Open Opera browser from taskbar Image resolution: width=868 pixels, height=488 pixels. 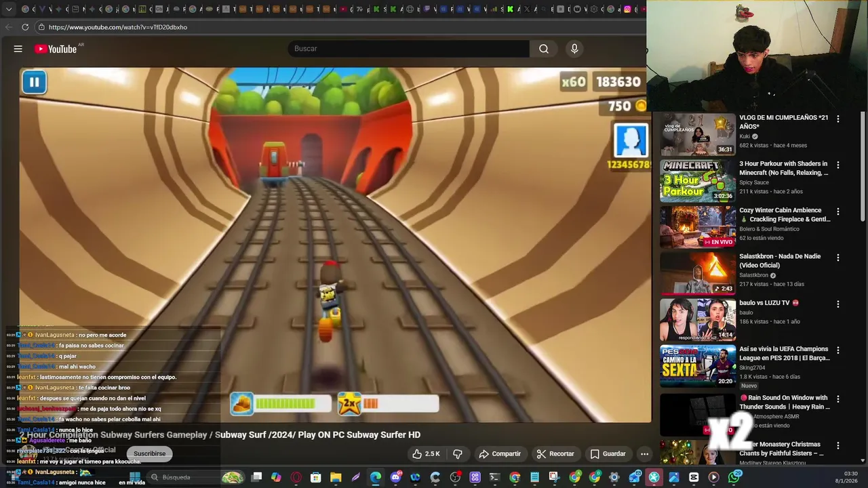296,477
